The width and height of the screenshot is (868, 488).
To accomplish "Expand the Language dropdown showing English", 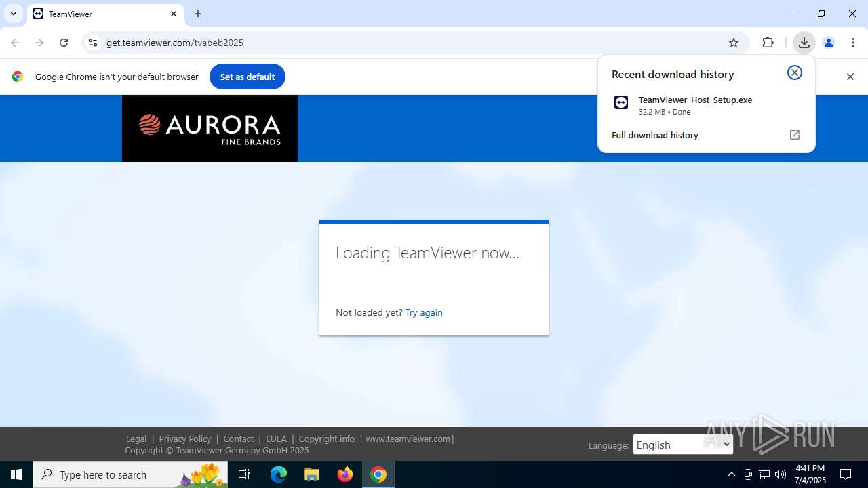I will [683, 445].
